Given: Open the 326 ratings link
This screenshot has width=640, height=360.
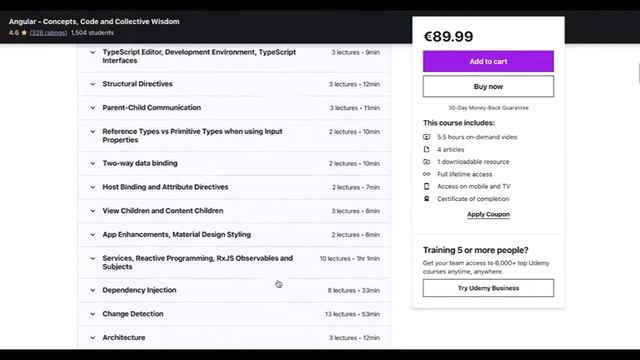Looking at the screenshot, I should pyautogui.click(x=48, y=33).
